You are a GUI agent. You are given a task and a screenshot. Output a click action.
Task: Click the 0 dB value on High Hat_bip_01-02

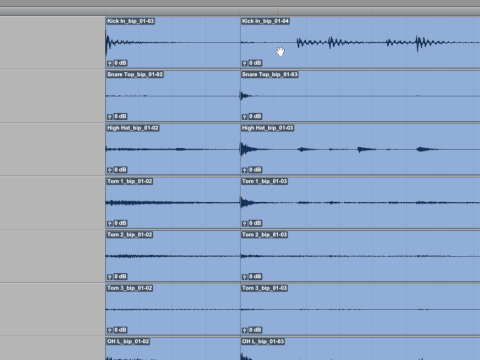coord(120,170)
